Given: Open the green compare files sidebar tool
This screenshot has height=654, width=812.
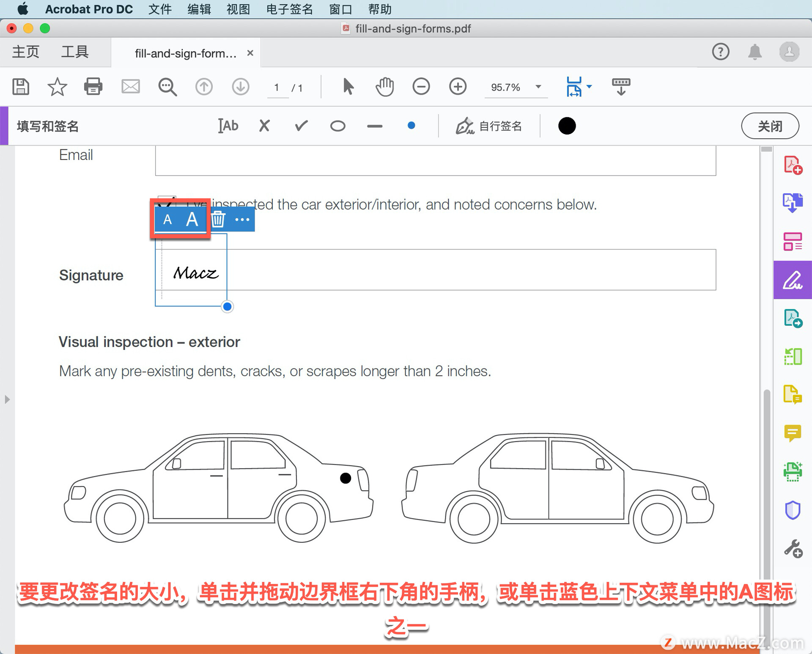Looking at the screenshot, I should (x=793, y=357).
